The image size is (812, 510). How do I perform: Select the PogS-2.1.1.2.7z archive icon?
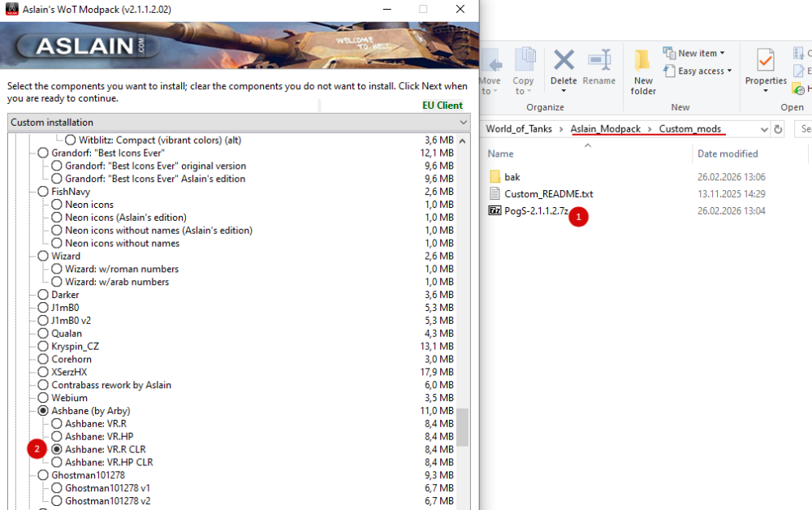tap(495, 210)
